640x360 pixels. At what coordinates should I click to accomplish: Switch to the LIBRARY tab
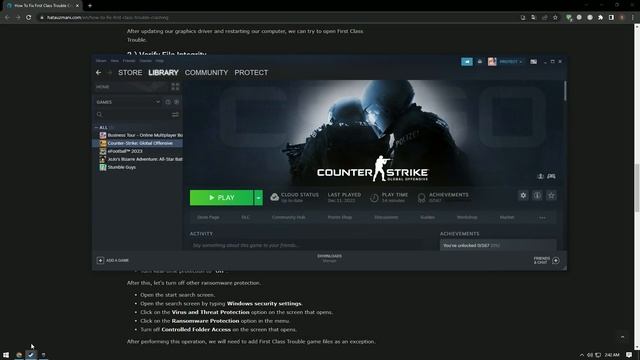(x=163, y=73)
